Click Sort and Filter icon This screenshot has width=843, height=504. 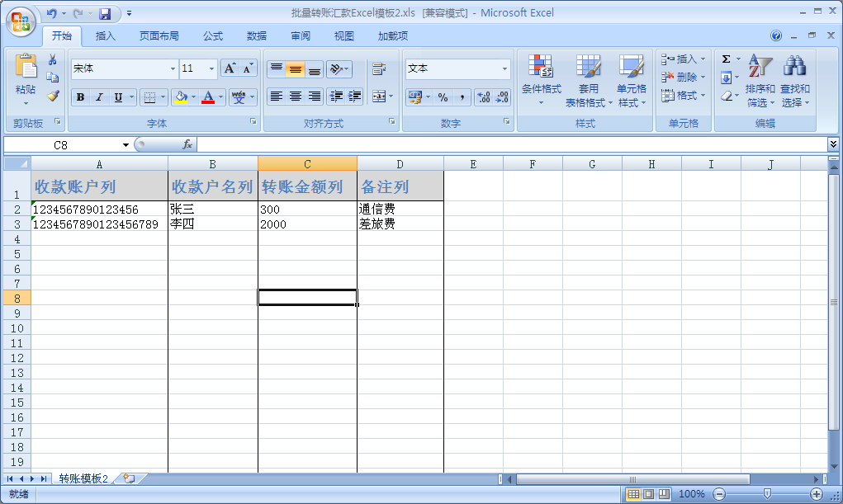(x=760, y=68)
